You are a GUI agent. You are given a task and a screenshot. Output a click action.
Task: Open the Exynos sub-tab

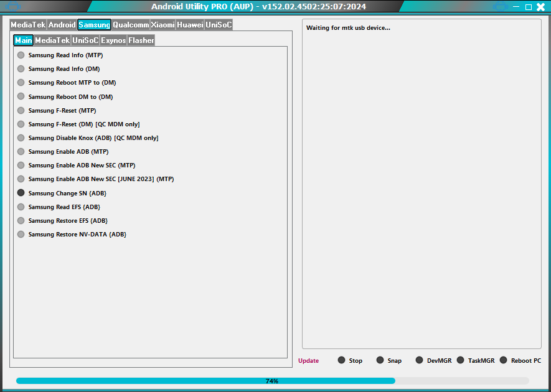113,40
